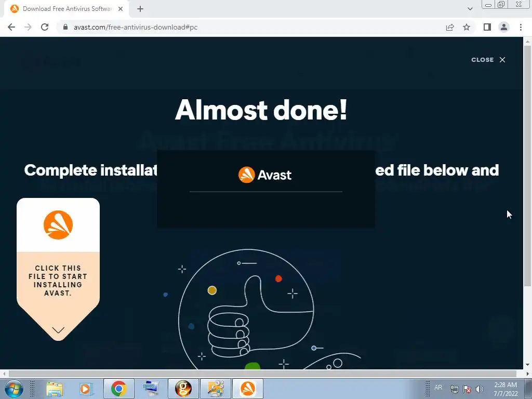The height and width of the screenshot is (399, 532).
Task: Open the orange G application in taskbar
Action: pyautogui.click(x=183, y=389)
